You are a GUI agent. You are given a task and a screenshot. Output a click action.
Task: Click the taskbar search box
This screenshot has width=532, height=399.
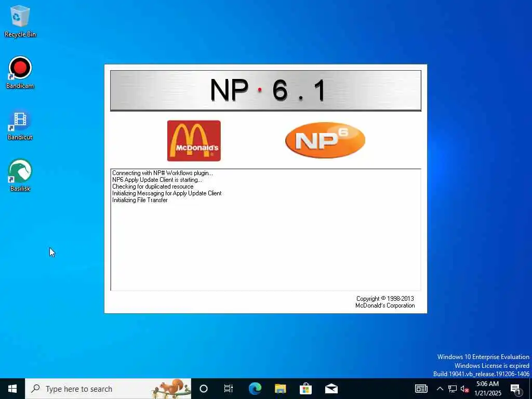(108, 389)
